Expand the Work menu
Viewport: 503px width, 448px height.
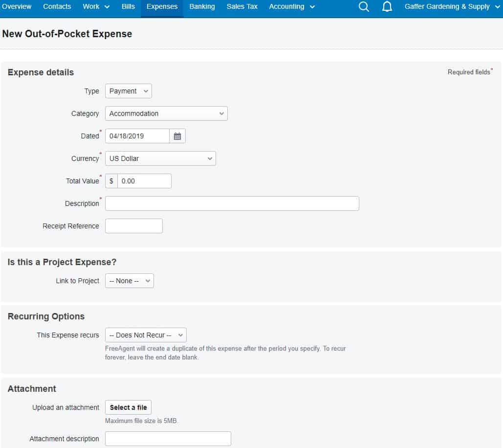[96, 6]
